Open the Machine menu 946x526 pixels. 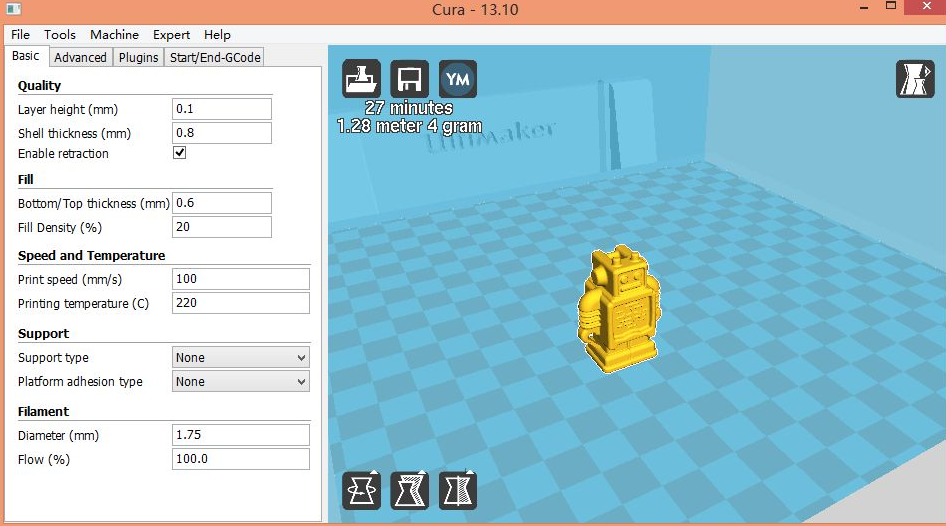point(114,34)
